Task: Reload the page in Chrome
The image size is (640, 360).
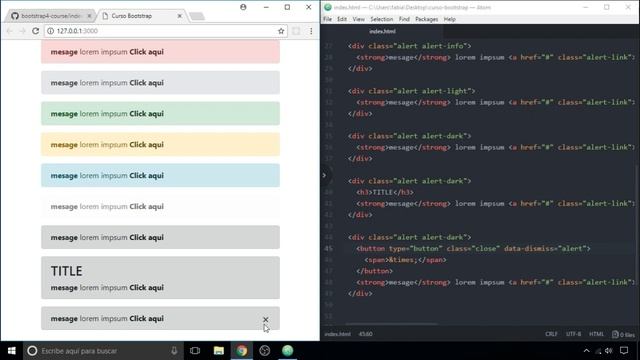Action: pos(36,31)
